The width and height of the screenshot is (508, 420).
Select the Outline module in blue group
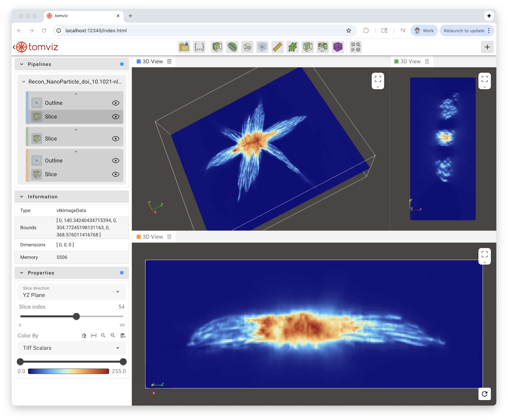[x=76, y=103]
